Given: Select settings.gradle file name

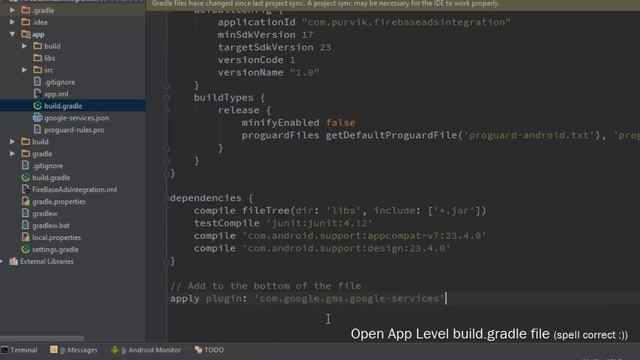Looking at the screenshot, I should [x=55, y=249].
